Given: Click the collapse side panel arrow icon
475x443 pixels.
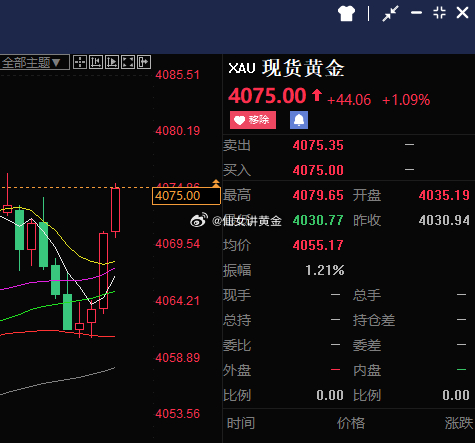Looking at the screenshot, I should (144, 62).
